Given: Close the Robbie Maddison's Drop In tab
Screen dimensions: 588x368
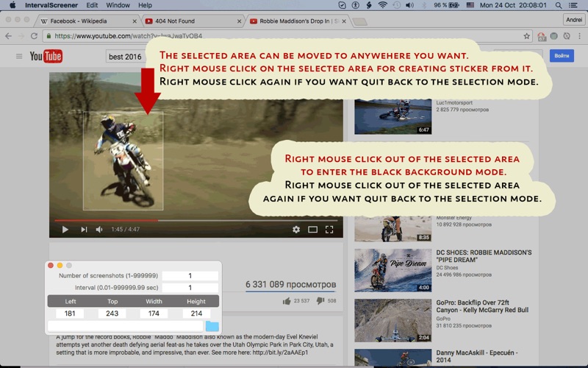Looking at the screenshot, I should click(344, 21).
